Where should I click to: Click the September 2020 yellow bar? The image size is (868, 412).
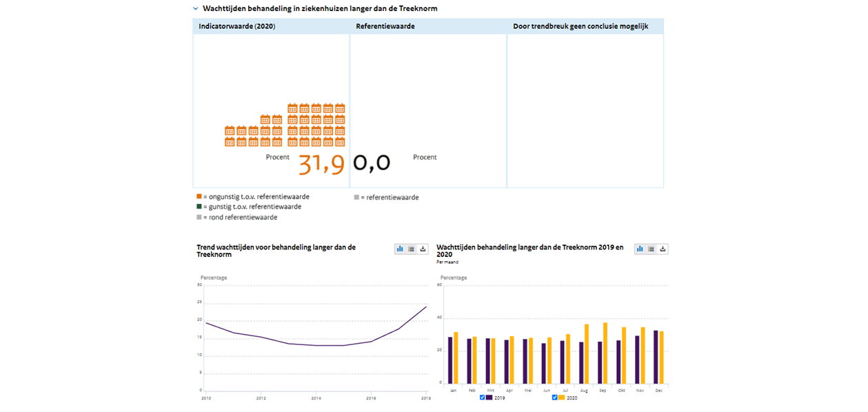pyautogui.click(x=605, y=353)
